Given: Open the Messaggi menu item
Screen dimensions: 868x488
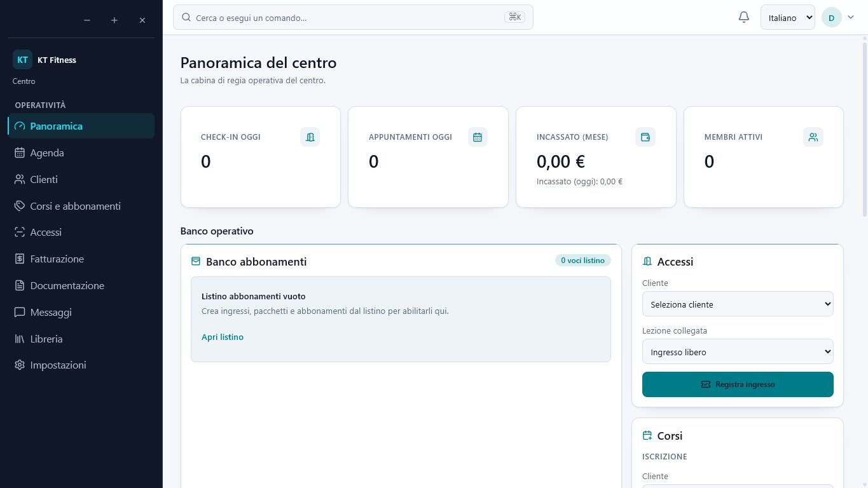Looking at the screenshot, I should tap(81, 312).
